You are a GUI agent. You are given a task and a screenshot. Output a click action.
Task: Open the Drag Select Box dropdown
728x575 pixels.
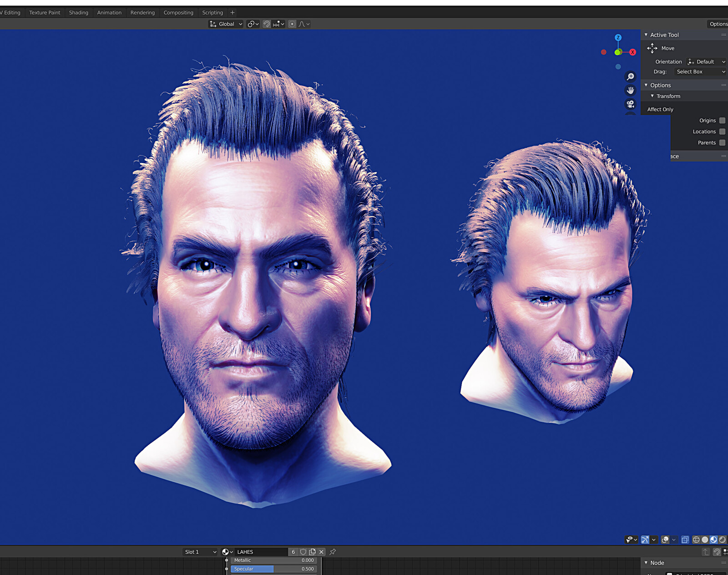pyautogui.click(x=700, y=71)
